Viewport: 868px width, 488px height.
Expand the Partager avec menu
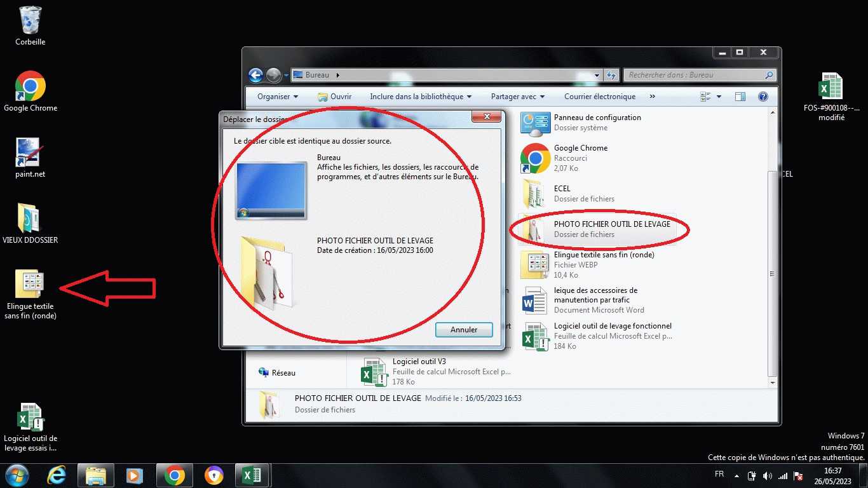pyautogui.click(x=518, y=97)
